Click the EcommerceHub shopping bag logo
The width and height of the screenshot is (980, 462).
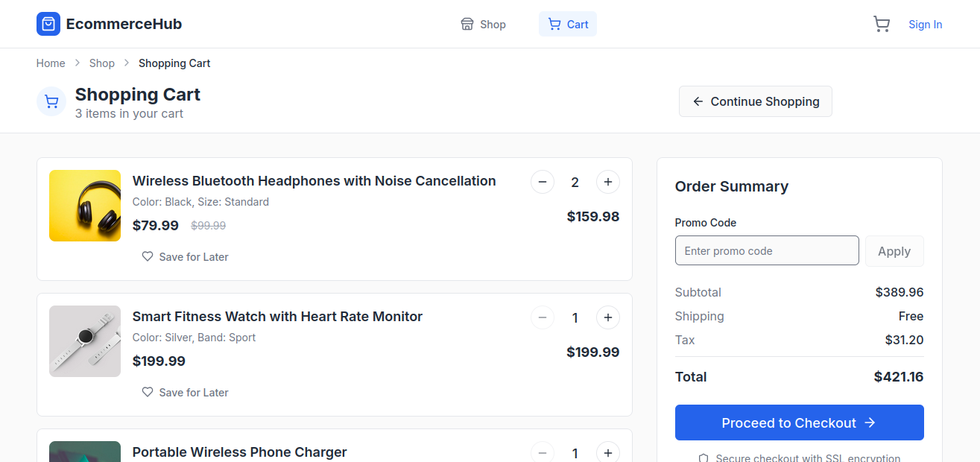(x=48, y=24)
